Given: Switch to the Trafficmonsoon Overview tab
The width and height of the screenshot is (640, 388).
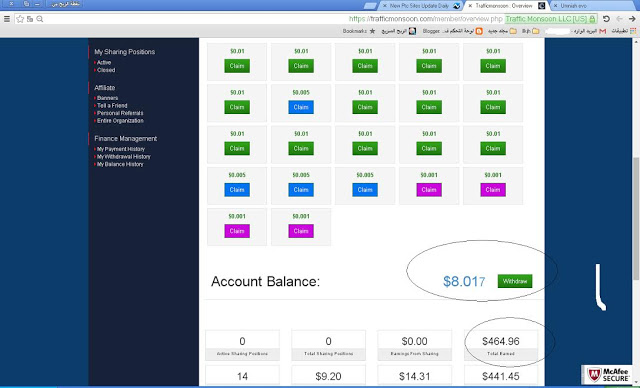Looking at the screenshot, I should 506,6.
